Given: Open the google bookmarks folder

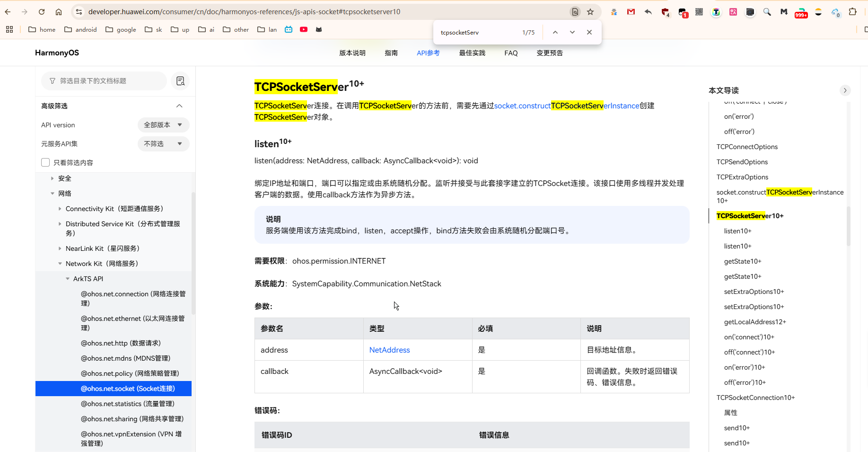Looking at the screenshot, I should coord(121,29).
